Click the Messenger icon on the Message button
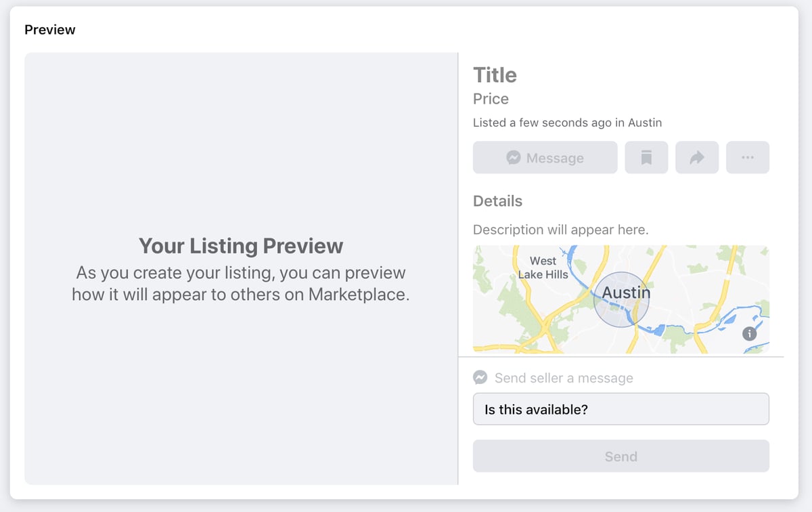Screen dimensions: 812x512 tap(514, 157)
